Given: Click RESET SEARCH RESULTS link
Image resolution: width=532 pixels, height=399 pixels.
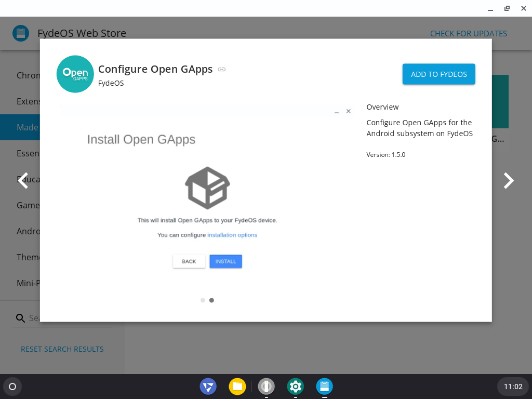Looking at the screenshot, I should (x=62, y=349).
